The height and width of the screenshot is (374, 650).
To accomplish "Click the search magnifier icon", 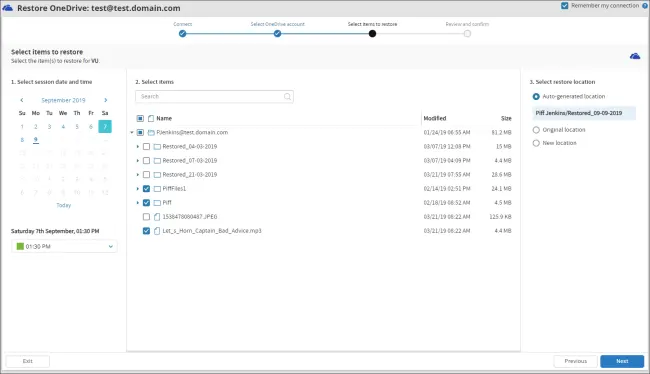I will (x=287, y=97).
